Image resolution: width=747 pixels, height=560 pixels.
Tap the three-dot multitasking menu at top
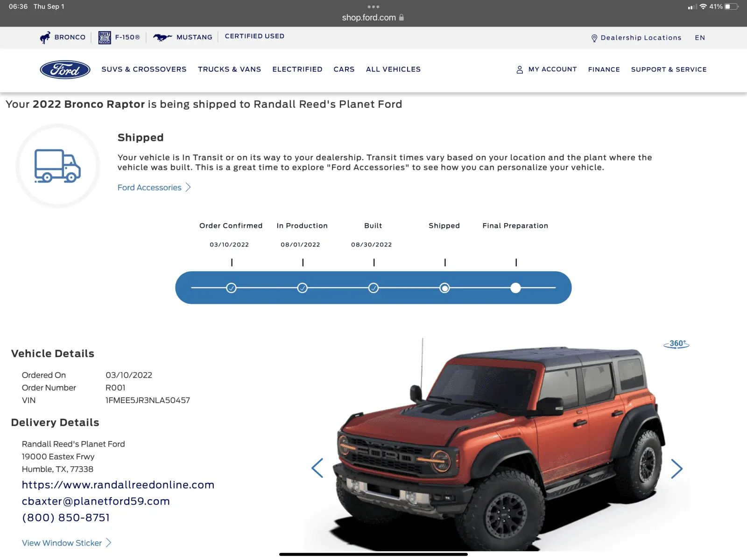[373, 7]
